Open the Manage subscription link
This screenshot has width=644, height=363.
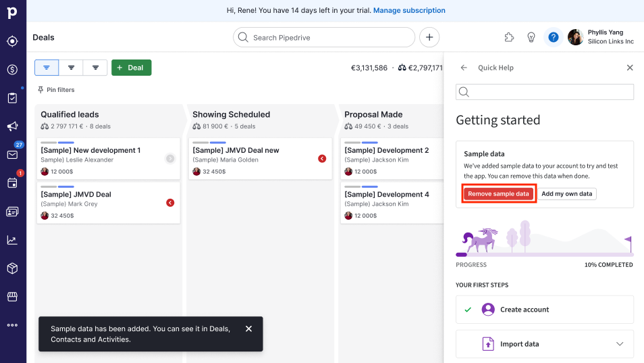[409, 10]
